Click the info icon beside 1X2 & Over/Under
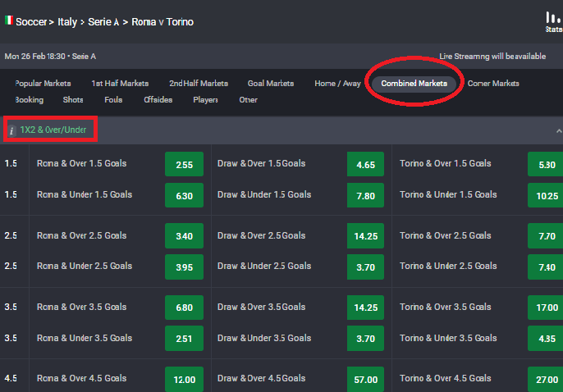 (11, 130)
